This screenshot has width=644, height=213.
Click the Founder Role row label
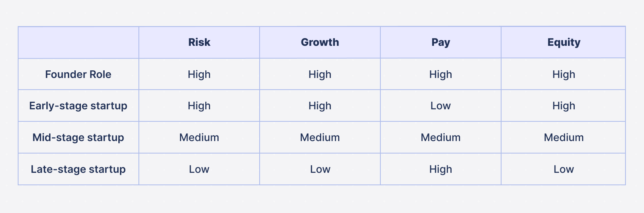tap(78, 74)
